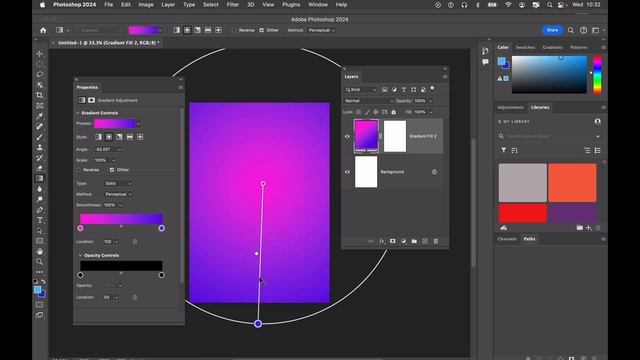Switch to the Channels tab
The height and width of the screenshot is (360, 640).
[x=507, y=239]
